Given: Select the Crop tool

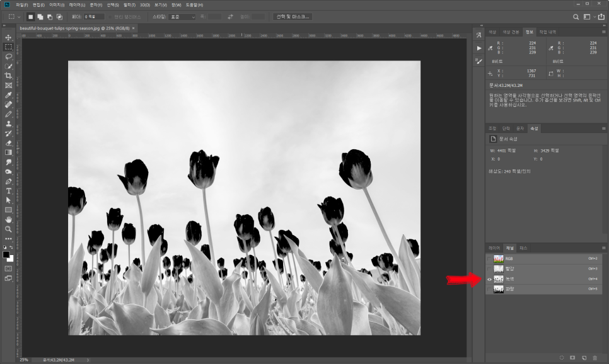Looking at the screenshot, I should [x=8, y=76].
